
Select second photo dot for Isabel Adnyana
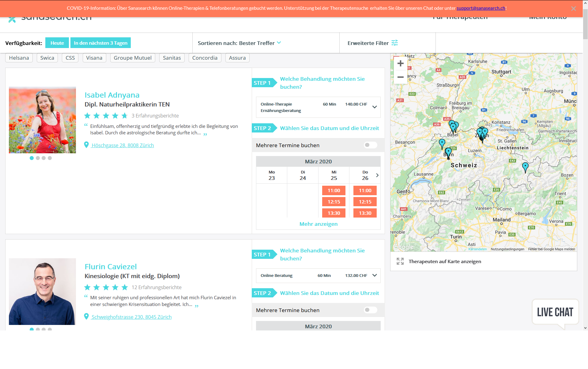tap(38, 158)
